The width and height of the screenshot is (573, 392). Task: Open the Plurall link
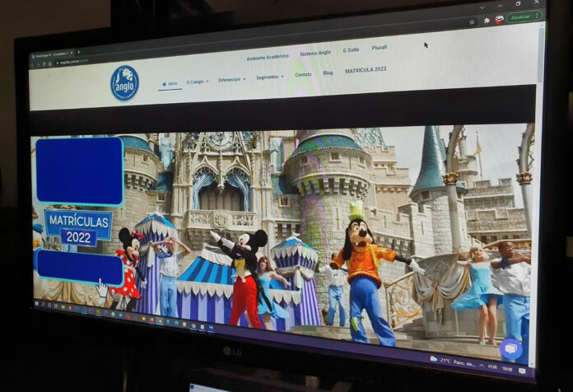pos(380,48)
